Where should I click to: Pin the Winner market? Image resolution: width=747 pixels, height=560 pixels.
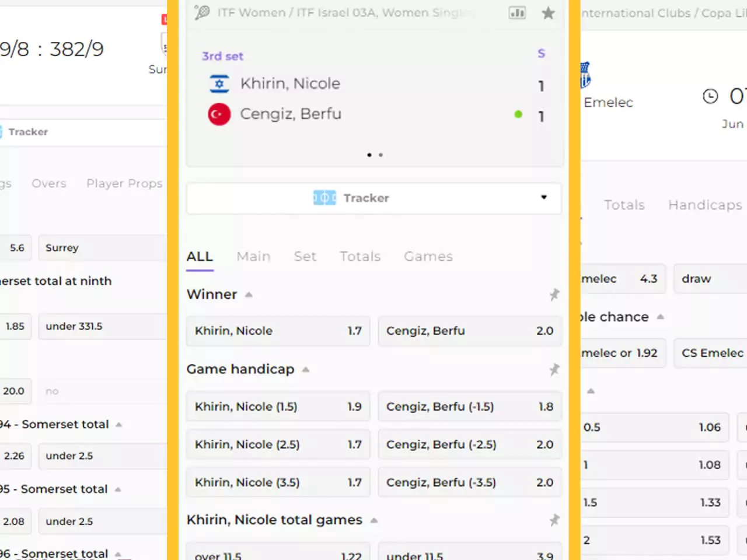tap(554, 295)
